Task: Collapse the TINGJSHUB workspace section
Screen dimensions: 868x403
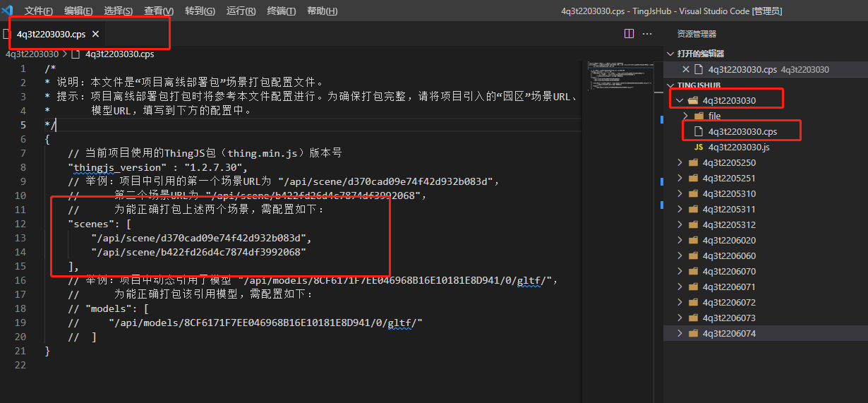Action: tap(670, 85)
